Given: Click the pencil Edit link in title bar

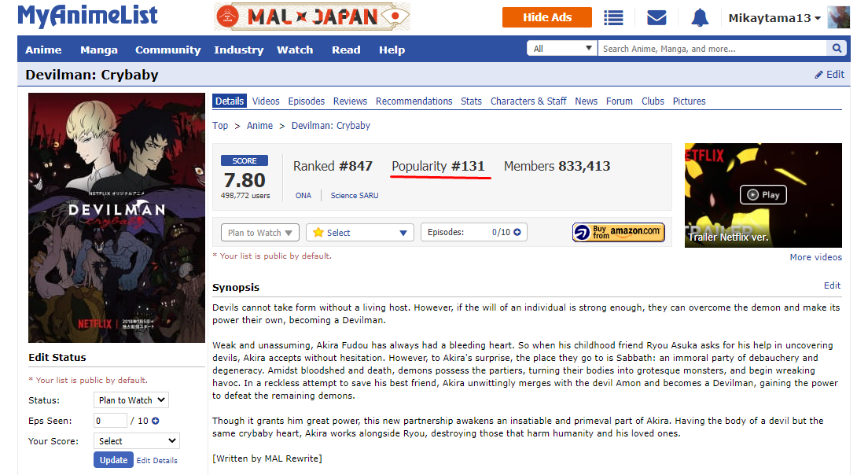Looking at the screenshot, I should [x=829, y=74].
